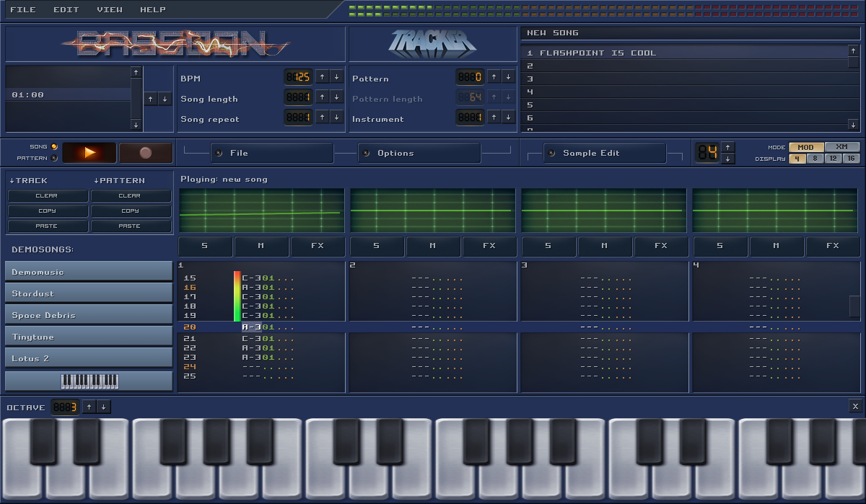Raise the piano Octave value
The width and height of the screenshot is (866, 504).
[89, 407]
